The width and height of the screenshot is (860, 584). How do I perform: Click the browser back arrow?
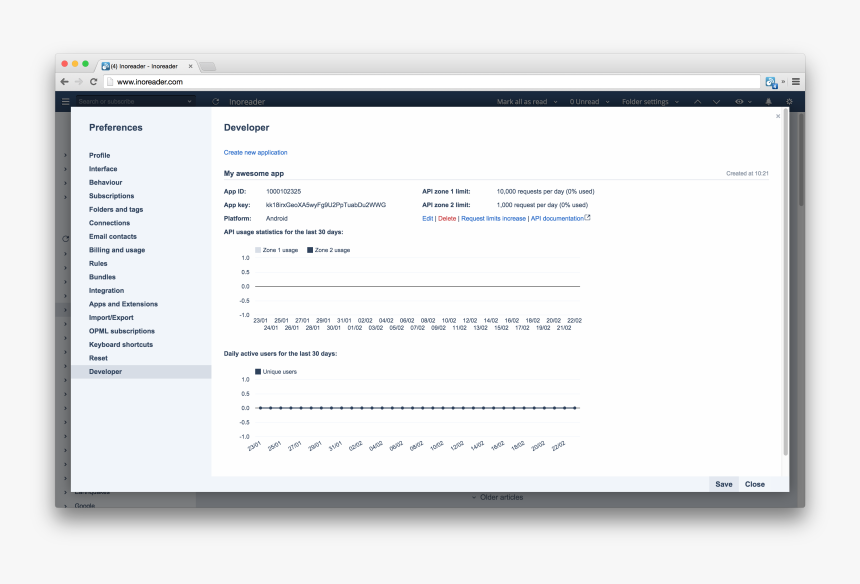(x=65, y=82)
